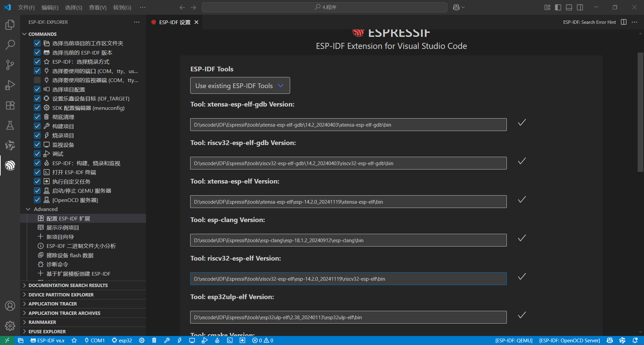Viewport: 644px width, 345px height.
Task: Flash the device using the lightning status bar icon
Action: coord(179,340)
